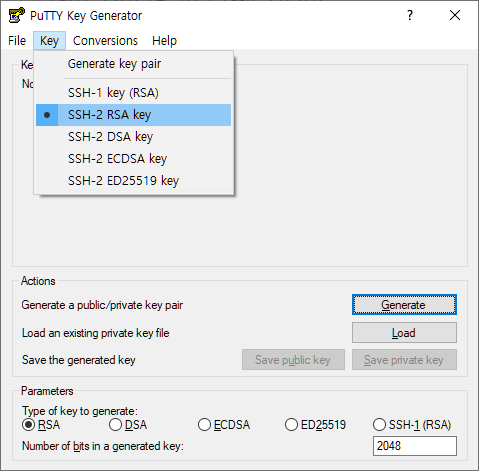Open the Conversions menu
This screenshot has width=479, height=471.
(105, 41)
